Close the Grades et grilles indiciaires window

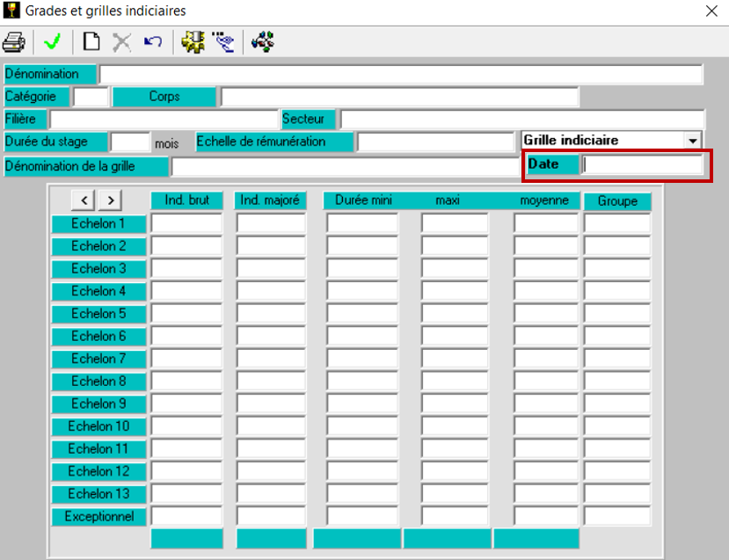tap(711, 11)
